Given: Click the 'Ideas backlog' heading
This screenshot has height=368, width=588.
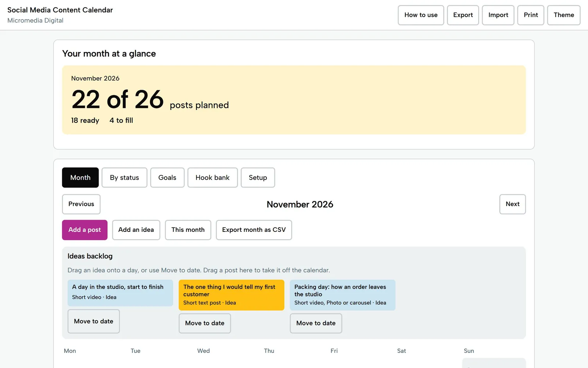Looking at the screenshot, I should pos(90,256).
